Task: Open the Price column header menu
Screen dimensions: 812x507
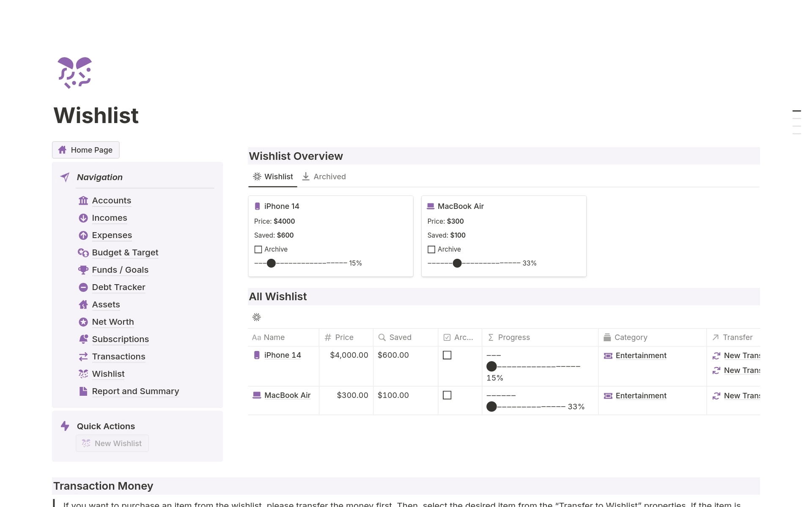Action: [x=346, y=337]
